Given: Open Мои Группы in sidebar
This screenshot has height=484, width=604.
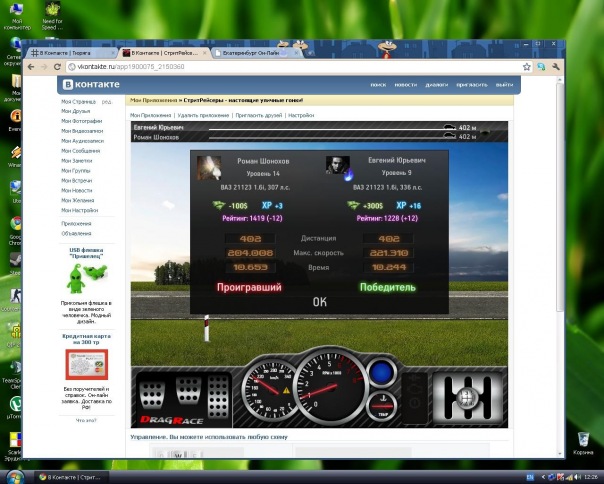Looking at the screenshot, I should click(76, 171).
